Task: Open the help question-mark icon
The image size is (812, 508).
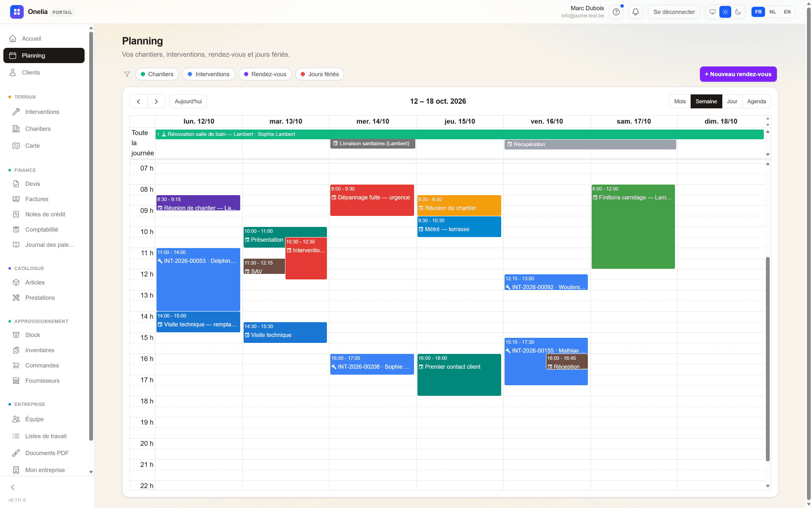Action: point(616,12)
